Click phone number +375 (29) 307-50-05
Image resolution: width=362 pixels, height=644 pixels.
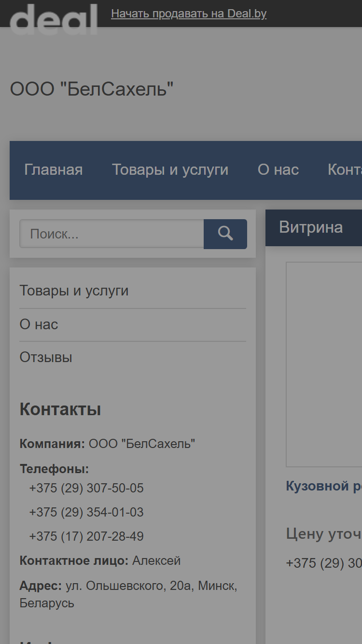coord(86,488)
